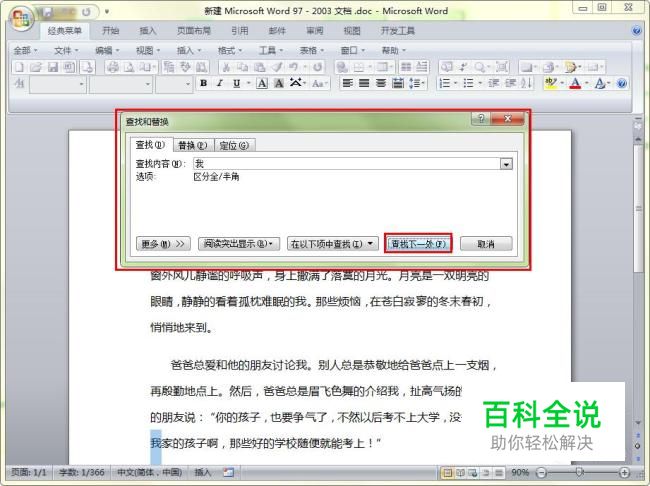650x486 pixels.
Task: Click the Print toolbar icon
Action: tap(112, 67)
